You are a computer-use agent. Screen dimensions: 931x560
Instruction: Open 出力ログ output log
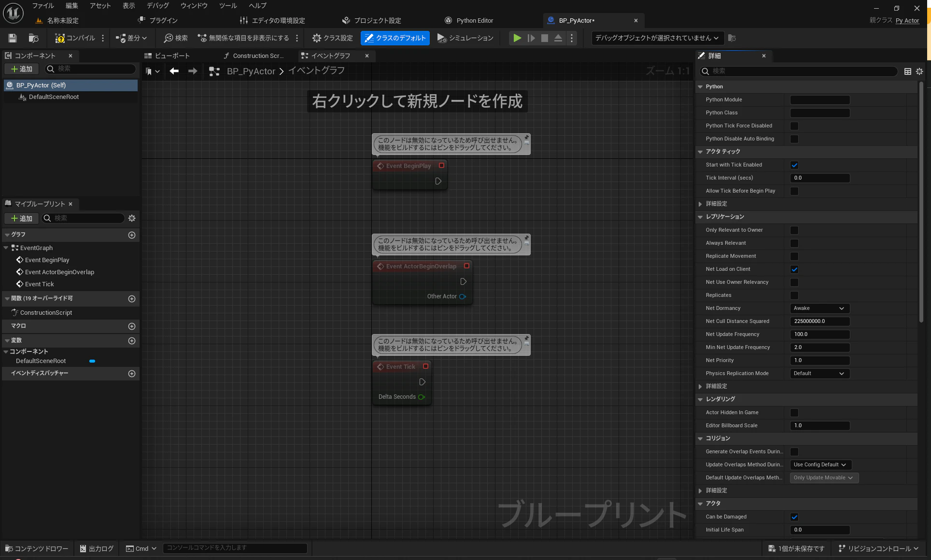(97, 548)
